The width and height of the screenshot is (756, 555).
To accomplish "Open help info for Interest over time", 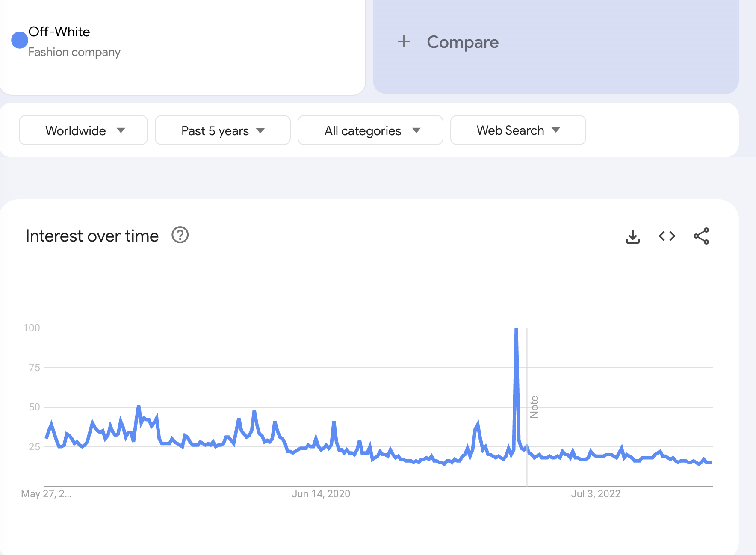I will 180,235.
